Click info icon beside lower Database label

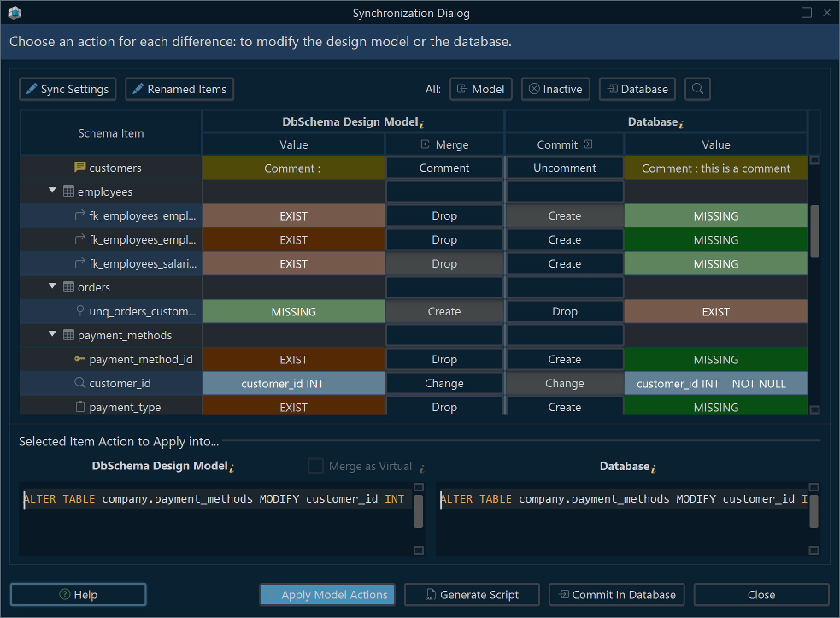(654, 468)
